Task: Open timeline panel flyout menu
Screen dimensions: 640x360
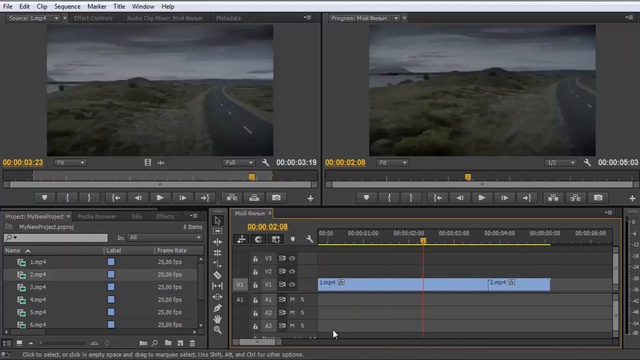Action: click(608, 213)
